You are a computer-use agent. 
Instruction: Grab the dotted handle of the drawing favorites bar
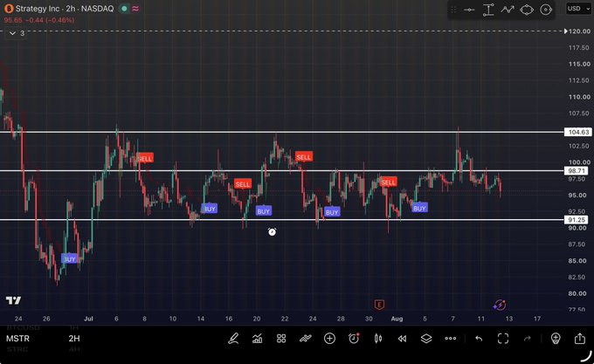click(x=453, y=10)
